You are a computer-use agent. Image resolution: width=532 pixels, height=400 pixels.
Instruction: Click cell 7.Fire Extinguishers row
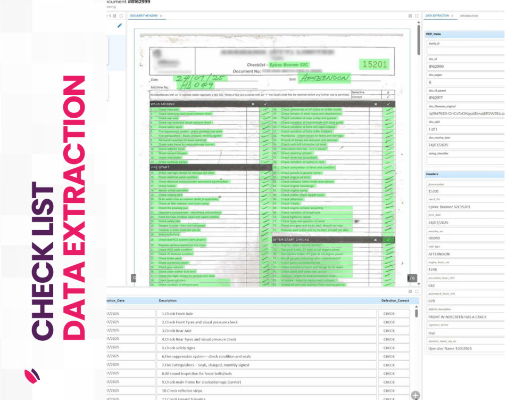click(x=267, y=365)
